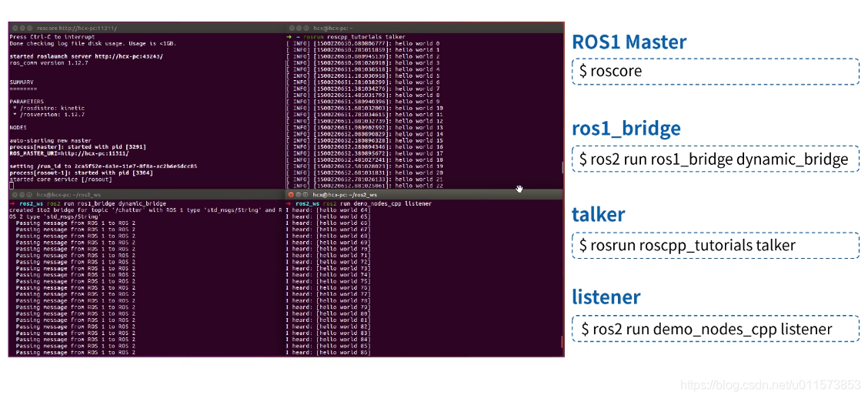Focus the title bar text 'roscore http://hcx-pc:11311/'
Image resolution: width=868 pixels, height=399 pixels.
point(76,28)
